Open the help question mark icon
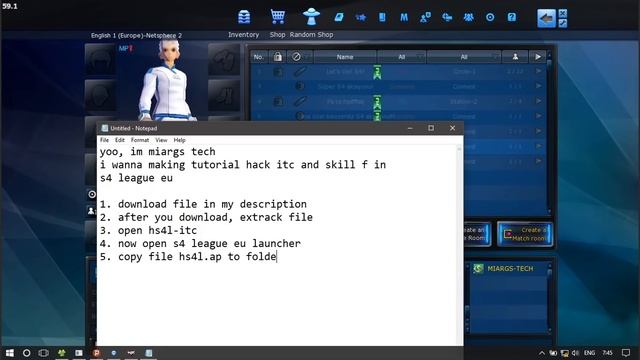 click(512, 17)
